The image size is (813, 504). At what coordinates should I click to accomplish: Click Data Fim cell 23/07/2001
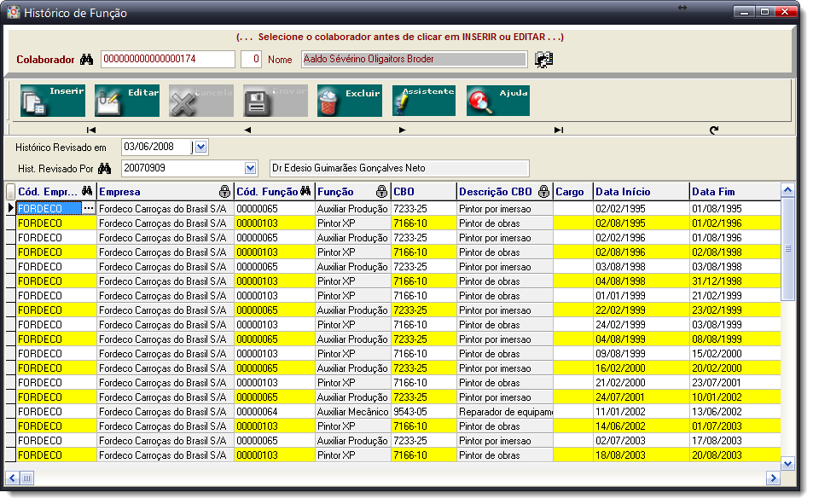pos(735,383)
